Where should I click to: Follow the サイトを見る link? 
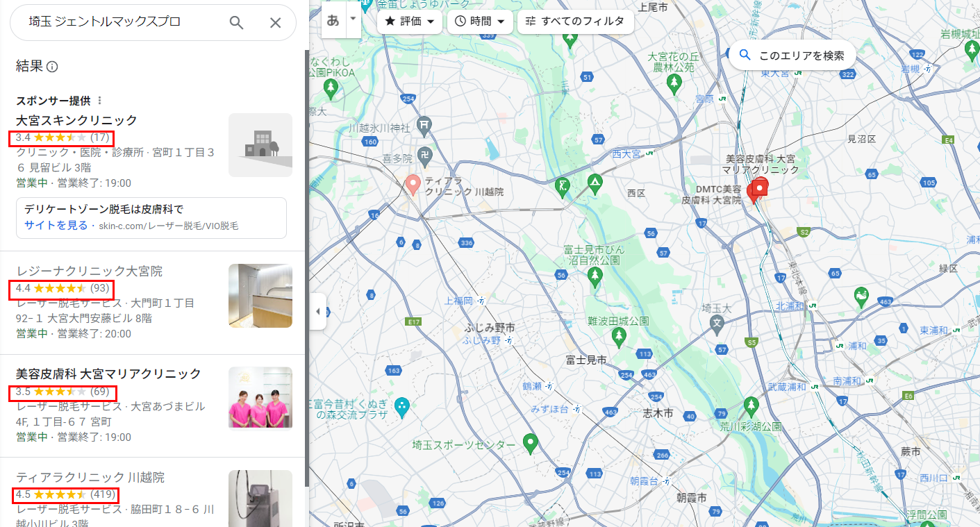[56, 225]
